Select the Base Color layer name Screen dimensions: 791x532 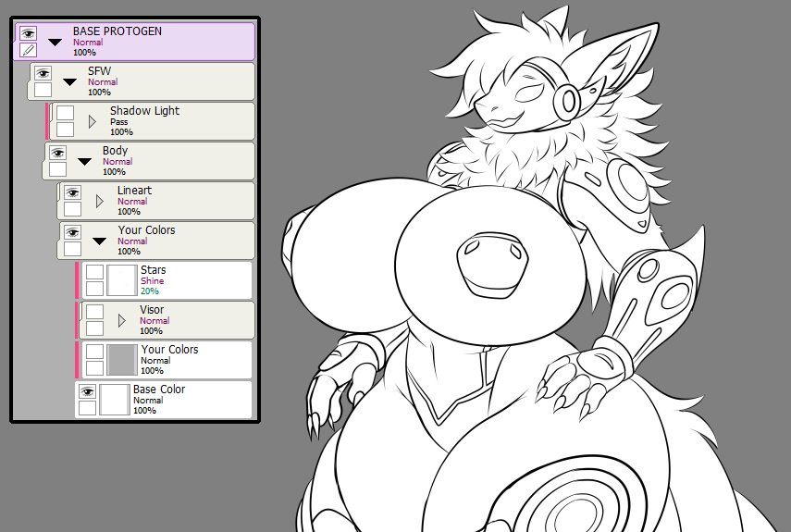click(159, 390)
